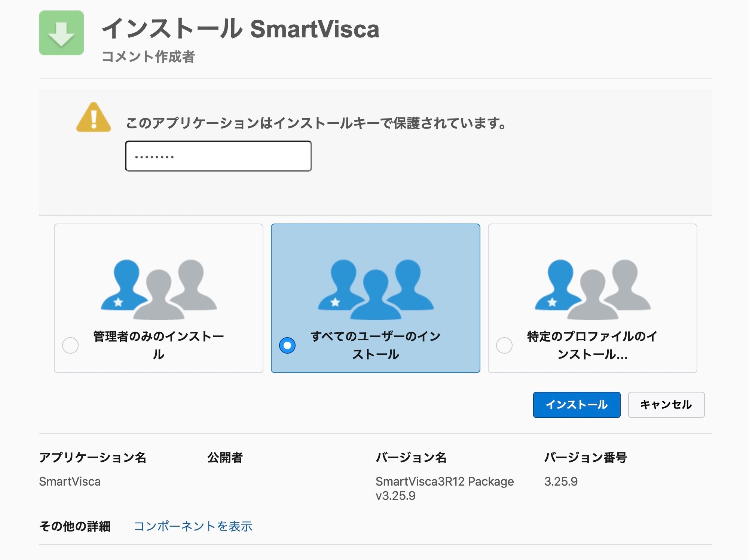Click the バージョン番号 column label
749x560 pixels.
coord(586,457)
